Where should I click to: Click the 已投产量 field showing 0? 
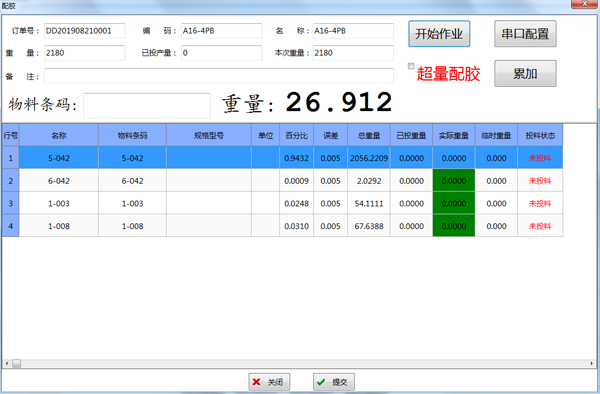[x=222, y=53]
